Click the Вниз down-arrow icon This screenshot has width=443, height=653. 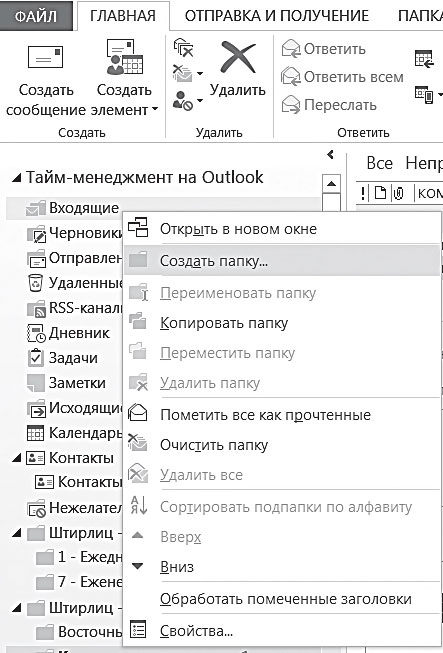pyautogui.click(x=137, y=566)
